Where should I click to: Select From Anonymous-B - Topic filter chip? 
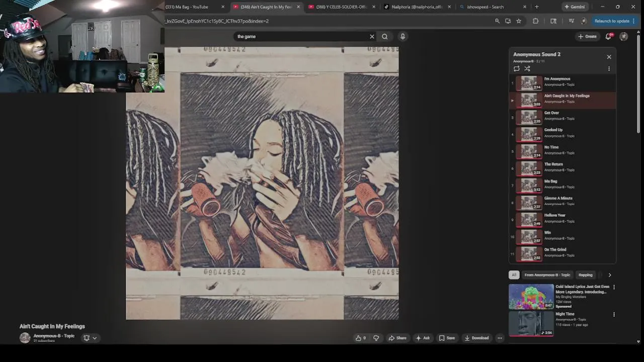coord(547,275)
